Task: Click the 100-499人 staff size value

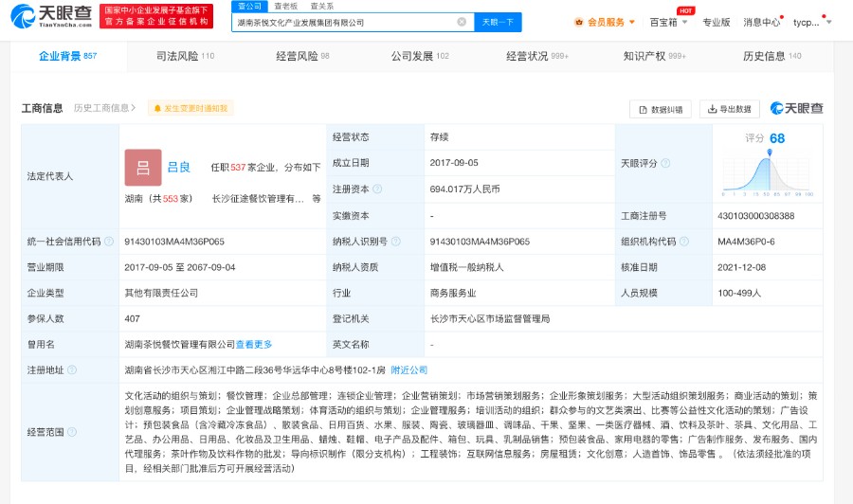Action: [738, 293]
